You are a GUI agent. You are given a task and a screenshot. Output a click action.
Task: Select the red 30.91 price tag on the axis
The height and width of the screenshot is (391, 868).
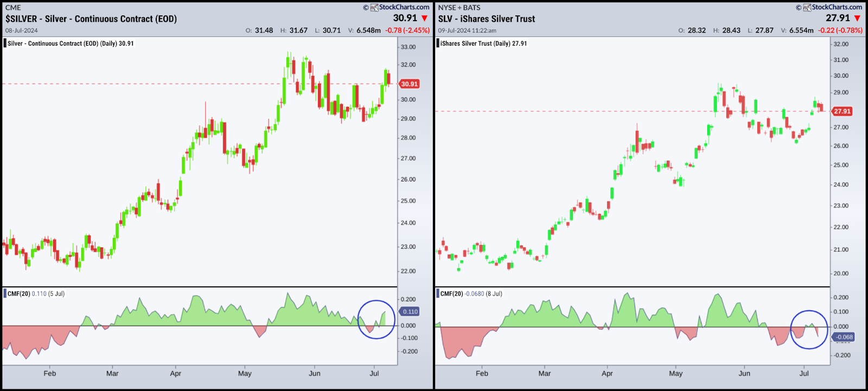409,84
